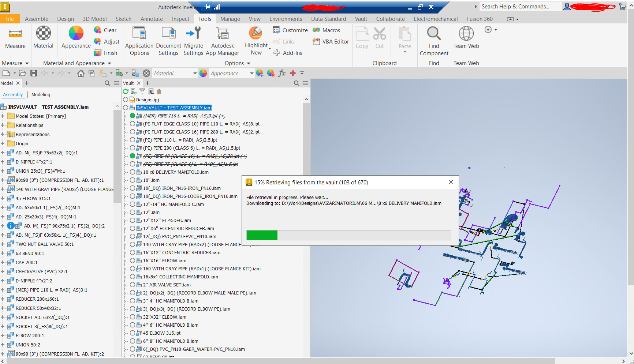
Task: Close the file retrieval progress dialog
Action: click(451, 182)
